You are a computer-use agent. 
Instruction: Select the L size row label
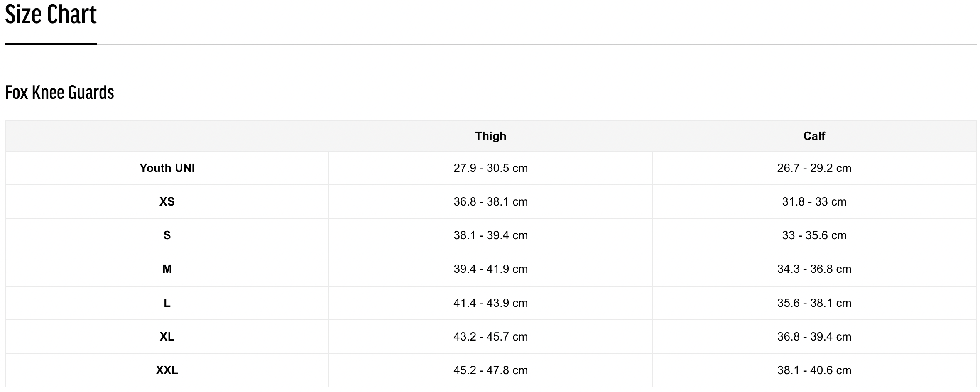[x=167, y=303]
